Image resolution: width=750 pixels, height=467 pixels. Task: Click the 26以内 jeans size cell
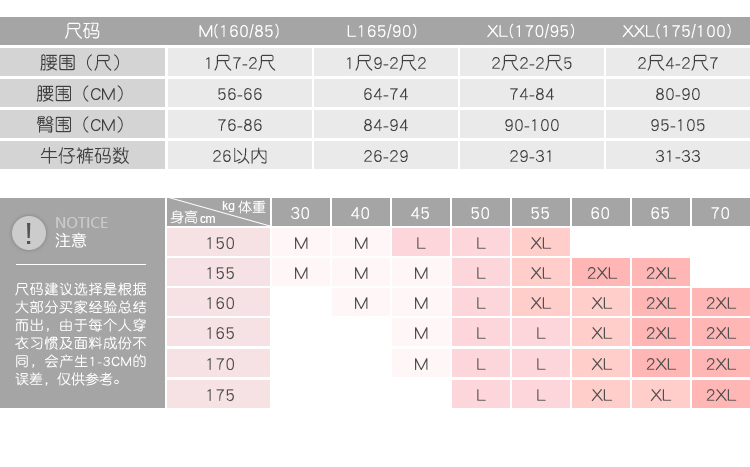(240, 156)
